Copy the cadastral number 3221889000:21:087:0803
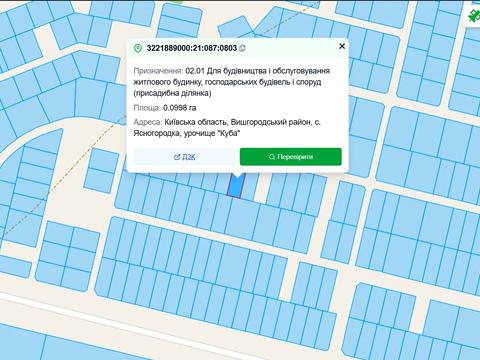 242,48
